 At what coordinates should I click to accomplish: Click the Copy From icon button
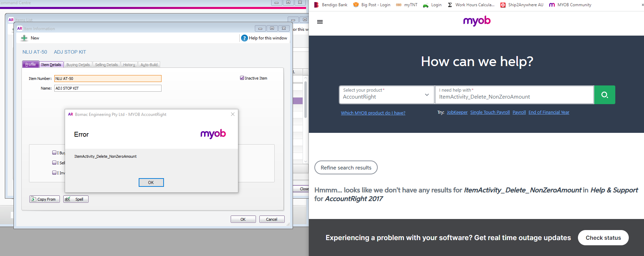pos(44,199)
